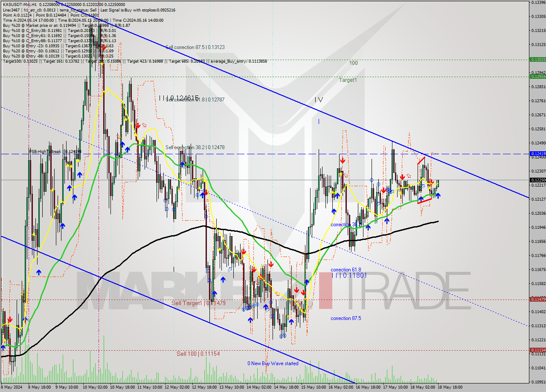Screen dimensions: 546x392
Task: Click the 0.12851 price axis label
Action: coord(538,86)
